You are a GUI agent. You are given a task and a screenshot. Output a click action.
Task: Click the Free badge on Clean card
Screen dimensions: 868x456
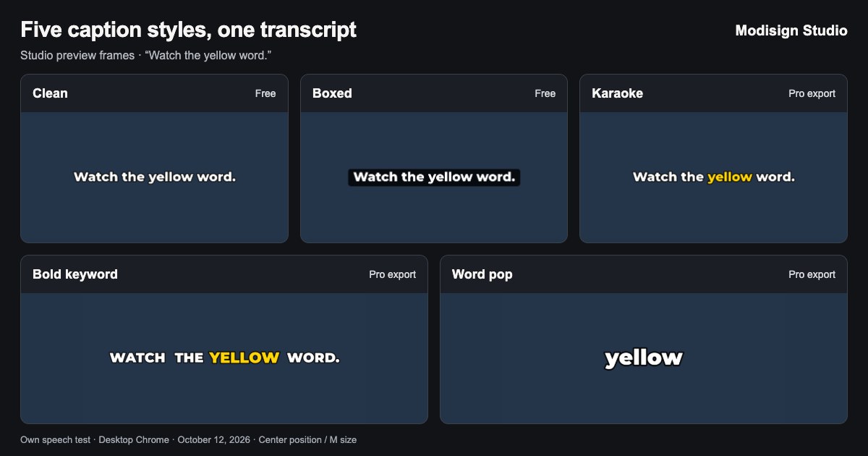tap(265, 93)
